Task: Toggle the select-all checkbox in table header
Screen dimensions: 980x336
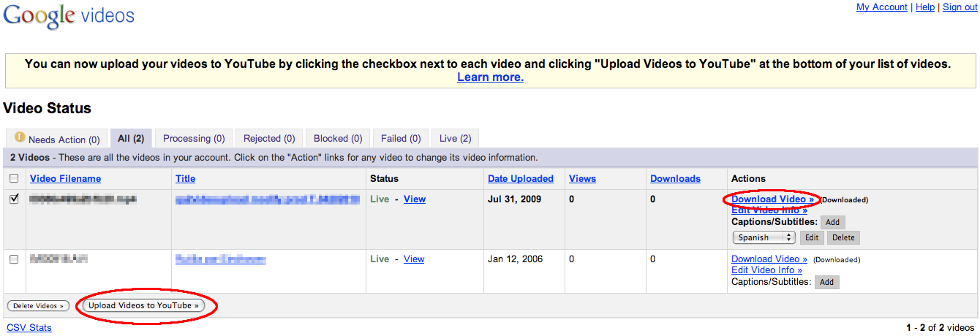Action: click(14, 179)
